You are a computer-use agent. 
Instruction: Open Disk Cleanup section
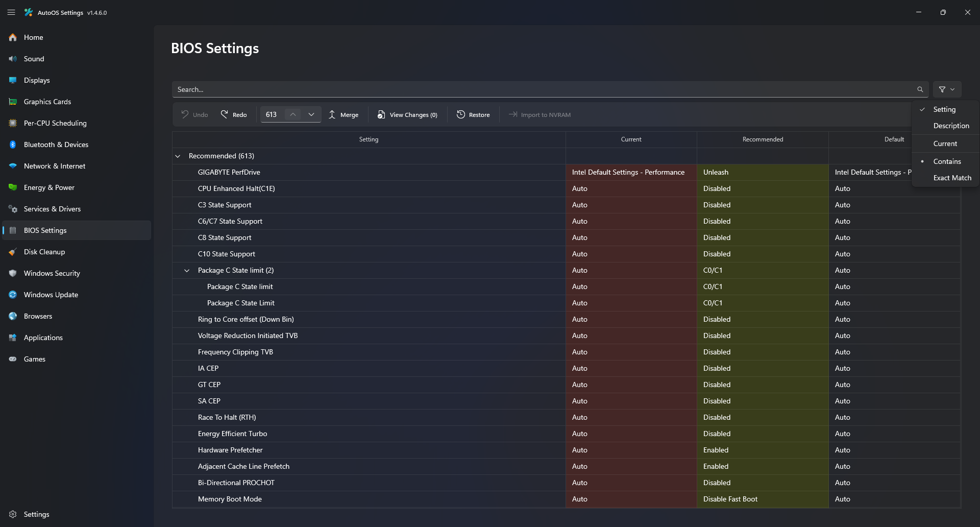click(x=77, y=252)
